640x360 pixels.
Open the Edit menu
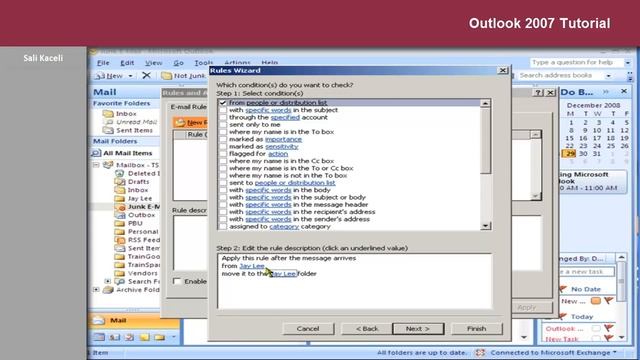coord(127,63)
